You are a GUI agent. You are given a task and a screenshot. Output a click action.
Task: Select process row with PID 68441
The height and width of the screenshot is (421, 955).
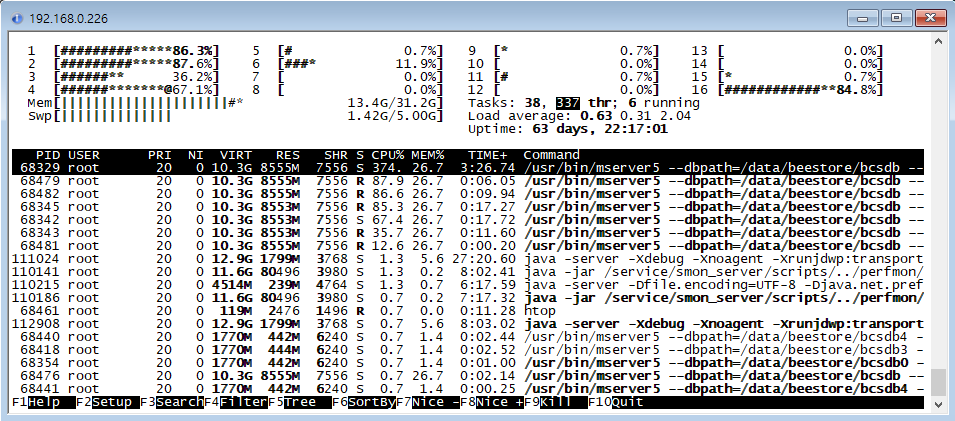pos(468,389)
